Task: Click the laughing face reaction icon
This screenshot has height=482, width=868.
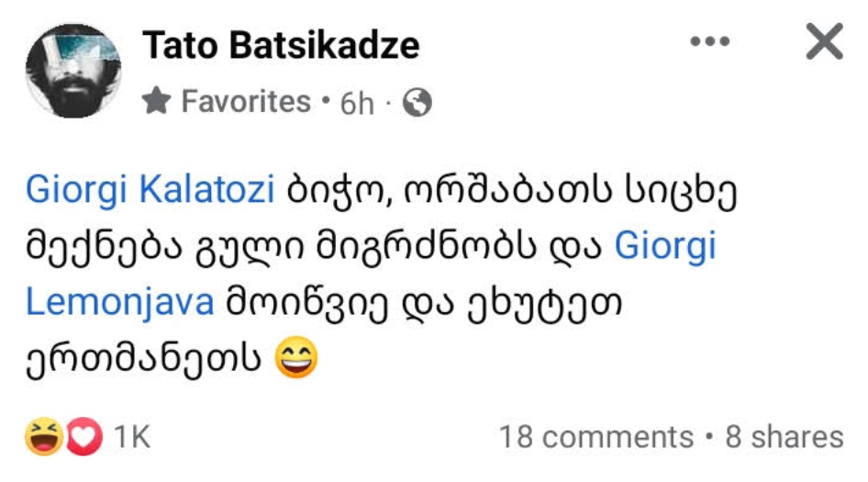Action: (x=42, y=437)
